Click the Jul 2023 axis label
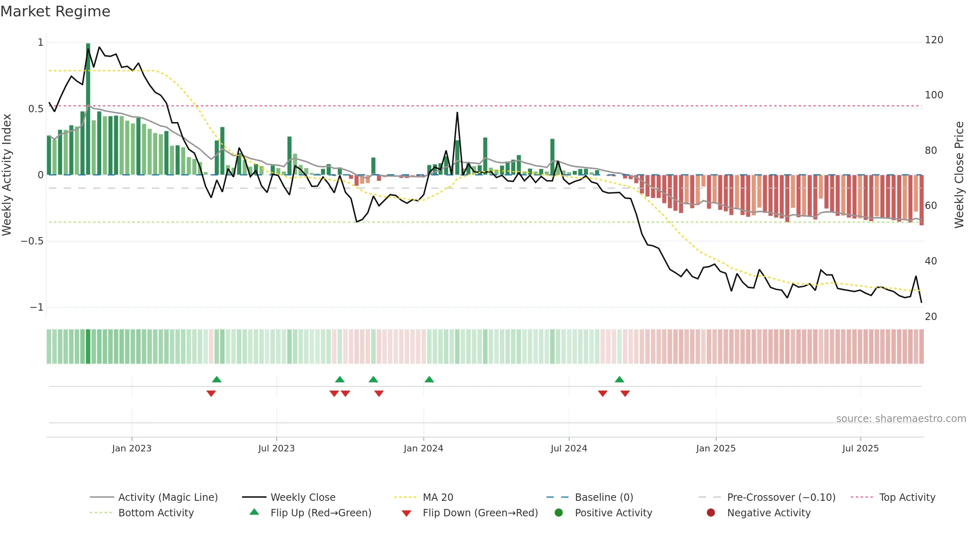 click(276, 448)
